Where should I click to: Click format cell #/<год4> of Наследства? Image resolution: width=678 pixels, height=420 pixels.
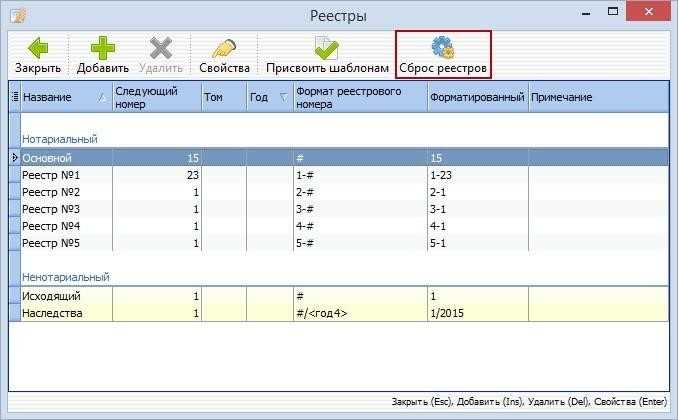pyautogui.click(x=322, y=313)
